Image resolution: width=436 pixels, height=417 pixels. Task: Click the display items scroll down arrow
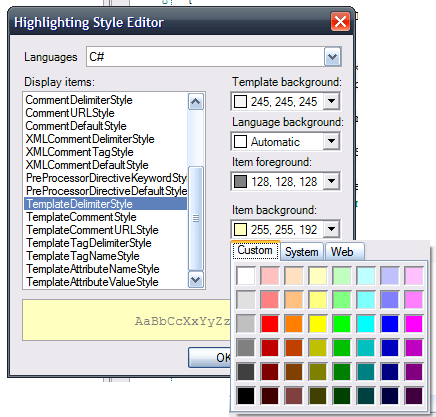196,280
